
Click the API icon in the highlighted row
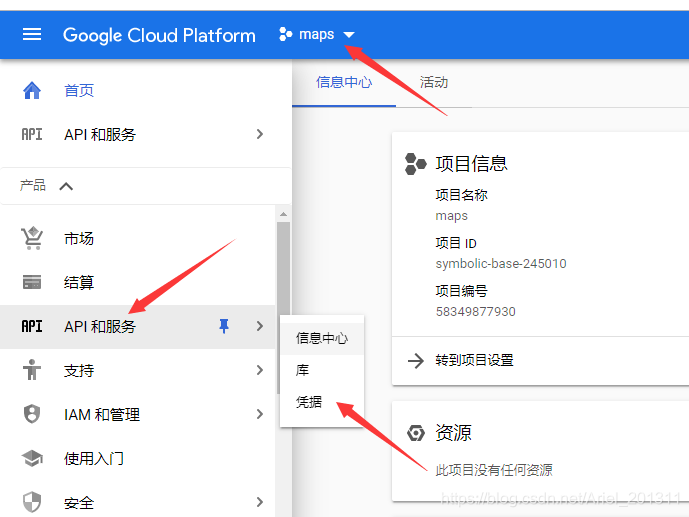tap(32, 326)
